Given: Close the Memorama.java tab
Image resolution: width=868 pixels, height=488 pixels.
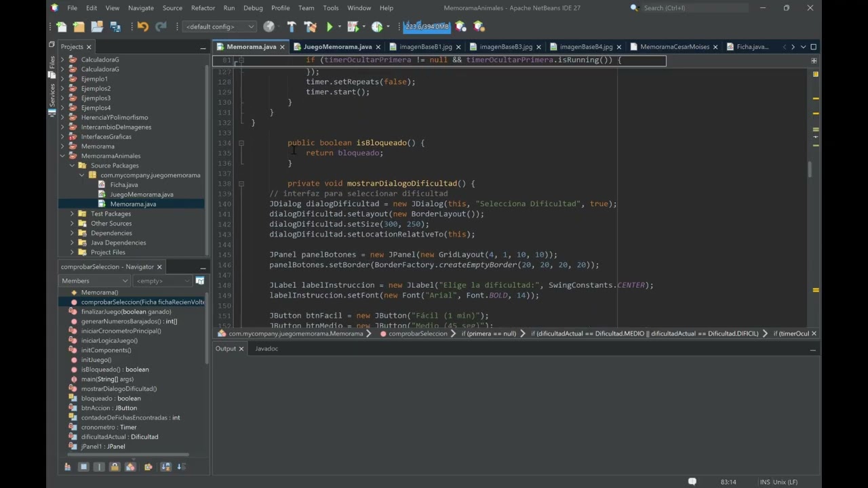Looking at the screenshot, I should tap(282, 47).
